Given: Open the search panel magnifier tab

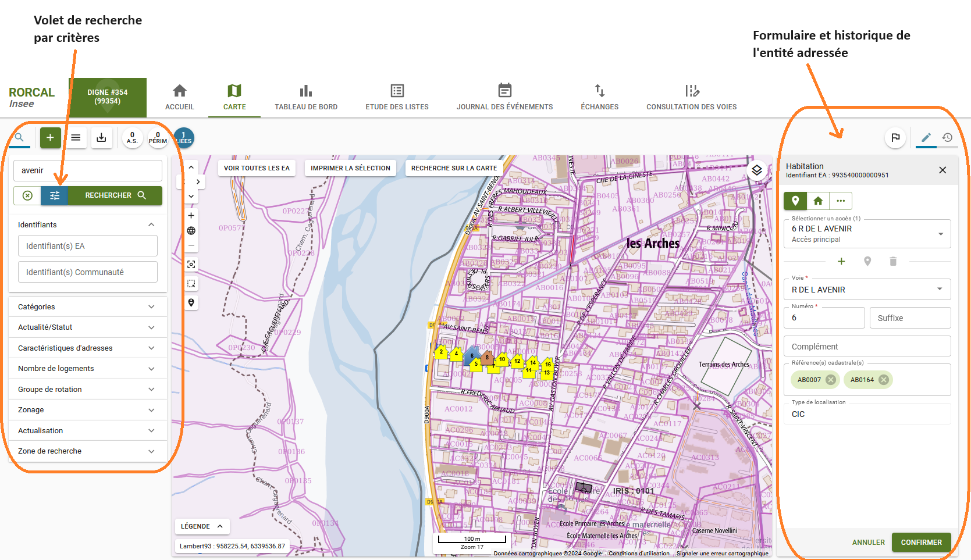Looking at the screenshot, I should pyautogui.click(x=19, y=138).
